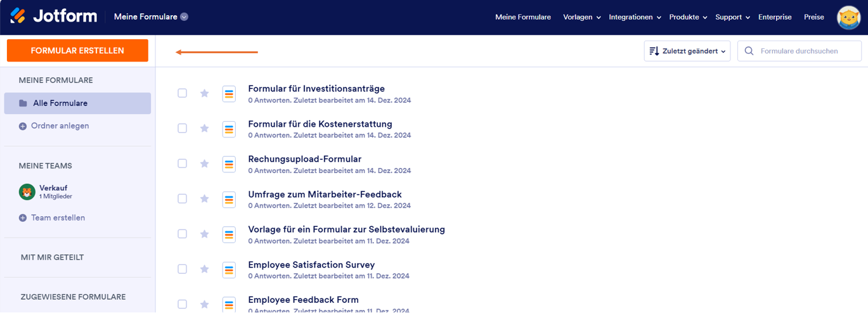The width and height of the screenshot is (868, 327).
Task: Open the Vorlage für ein Formular zur Selbstevaluierung form
Action: pyautogui.click(x=346, y=229)
